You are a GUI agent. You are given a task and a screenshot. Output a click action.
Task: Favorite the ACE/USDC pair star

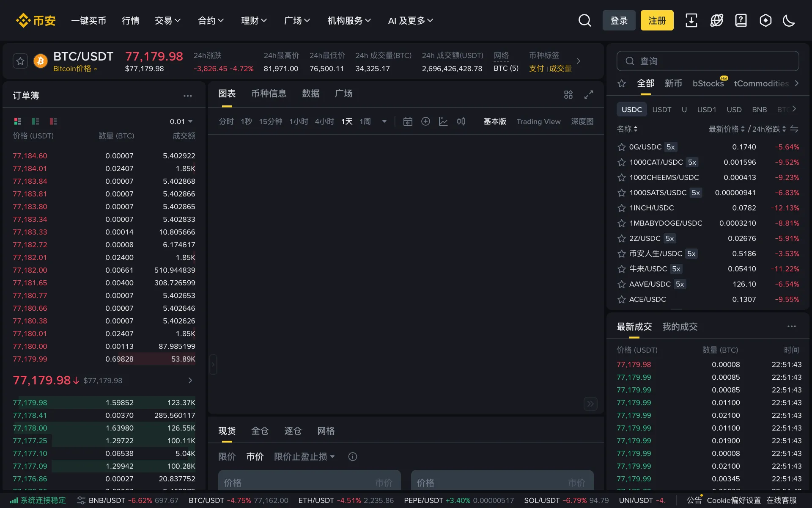point(621,299)
